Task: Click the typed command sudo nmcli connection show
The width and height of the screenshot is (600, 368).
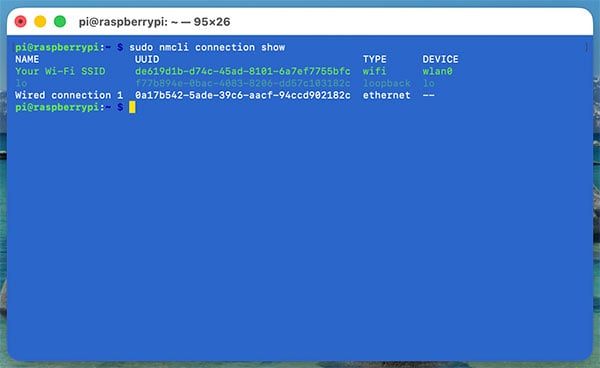Action: (207, 47)
